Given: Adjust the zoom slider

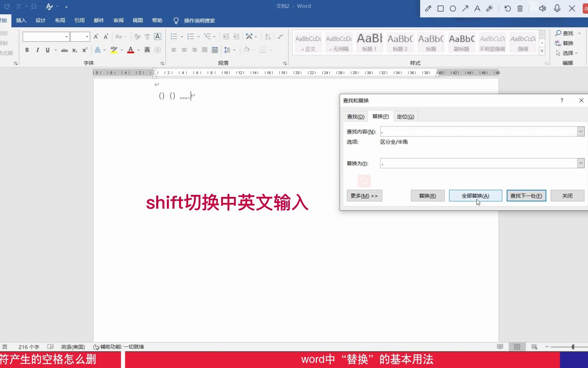Looking at the screenshot, I should [x=573, y=347].
